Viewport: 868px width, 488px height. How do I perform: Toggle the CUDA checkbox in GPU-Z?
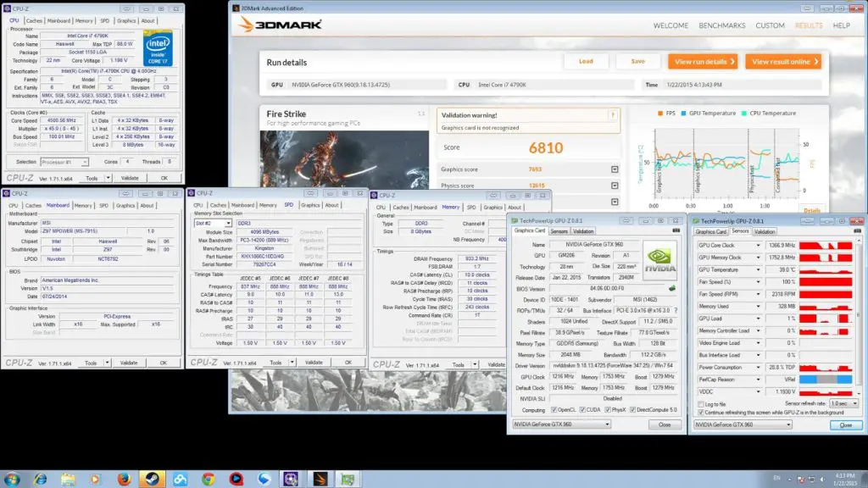pyautogui.click(x=582, y=410)
